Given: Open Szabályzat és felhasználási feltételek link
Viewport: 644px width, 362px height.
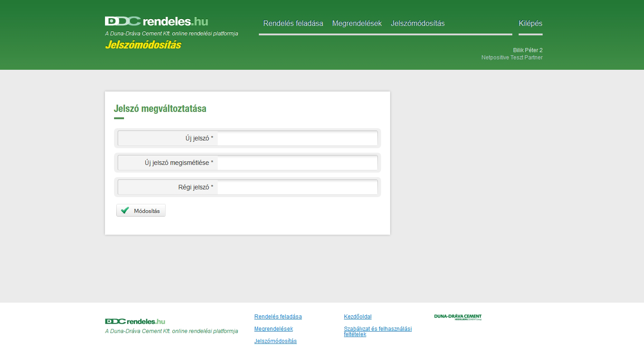Looking at the screenshot, I should pos(378,332).
